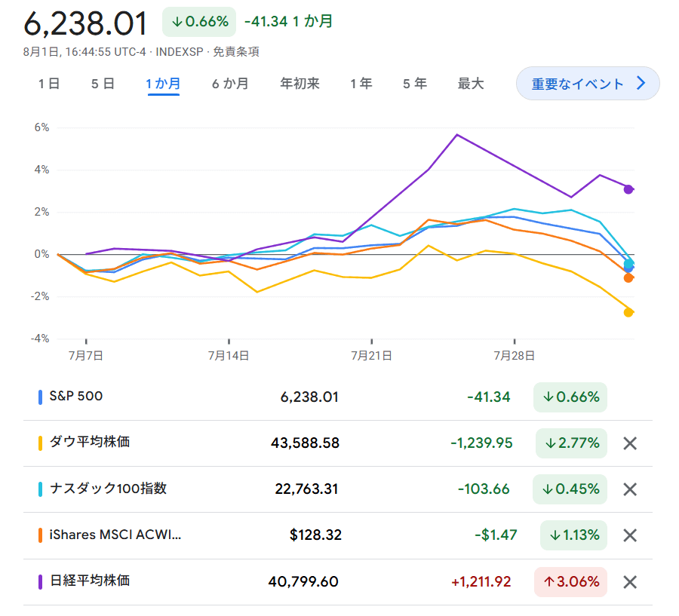679x616 pixels.
Task: Click the -103.66 change value
Action: point(484,489)
